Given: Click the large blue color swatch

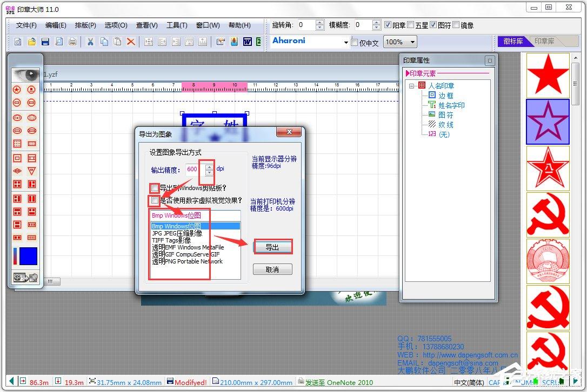Looking at the screenshot, I should click(x=28, y=256).
